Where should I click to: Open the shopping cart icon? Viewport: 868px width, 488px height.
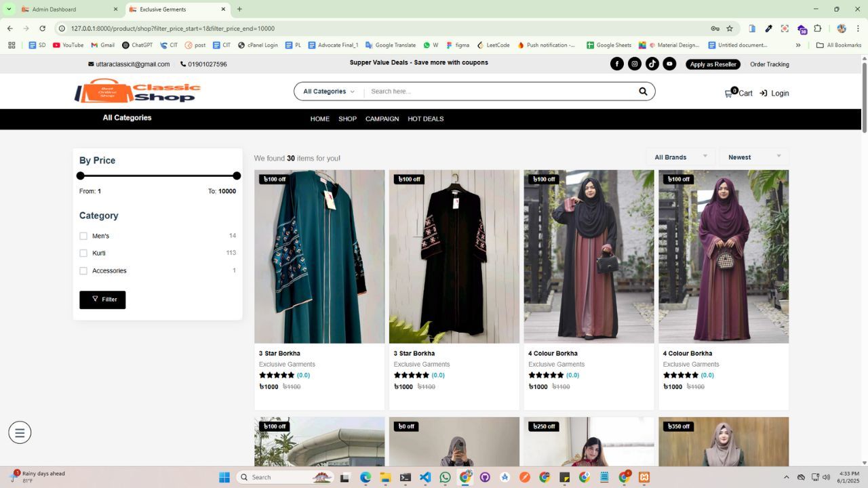click(729, 94)
